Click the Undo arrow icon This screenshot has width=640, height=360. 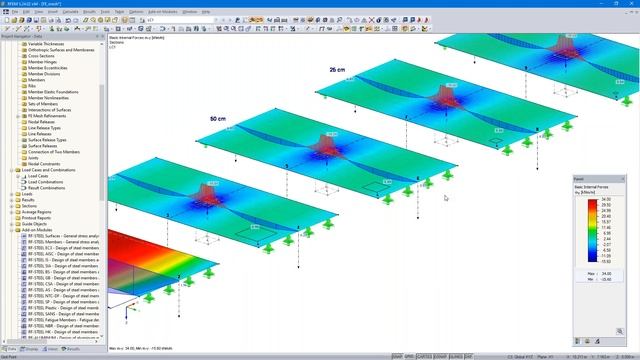(x=68, y=20)
